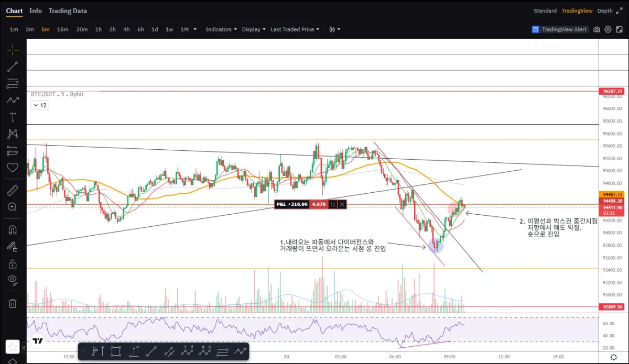Select the ABC correction wave tool
629x364 pixels.
(204, 351)
